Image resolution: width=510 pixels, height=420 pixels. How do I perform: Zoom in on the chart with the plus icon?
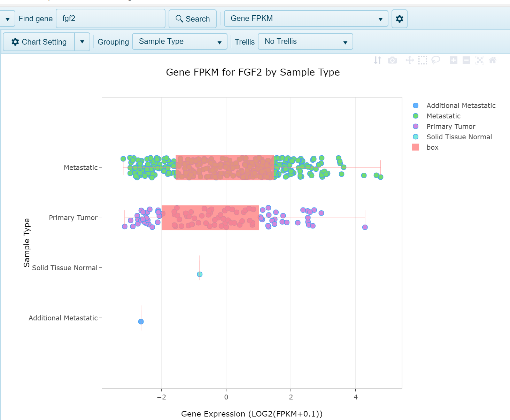click(453, 60)
